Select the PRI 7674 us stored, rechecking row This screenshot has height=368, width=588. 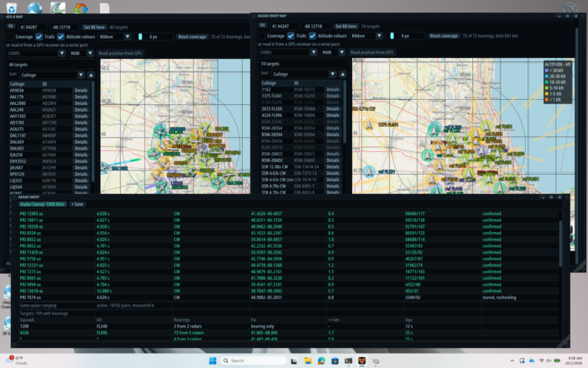pyautogui.click(x=289, y=297)
